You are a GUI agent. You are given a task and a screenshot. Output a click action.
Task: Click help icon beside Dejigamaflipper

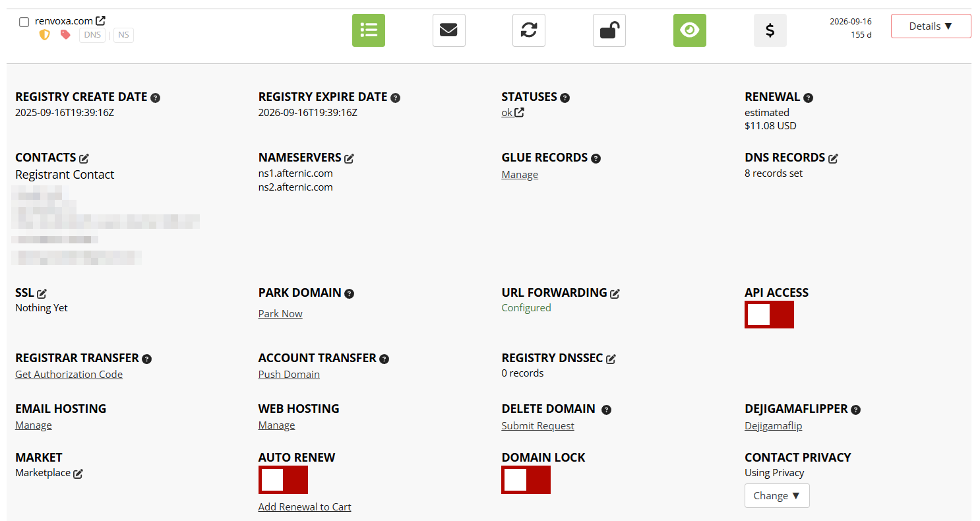pos(855,410)
